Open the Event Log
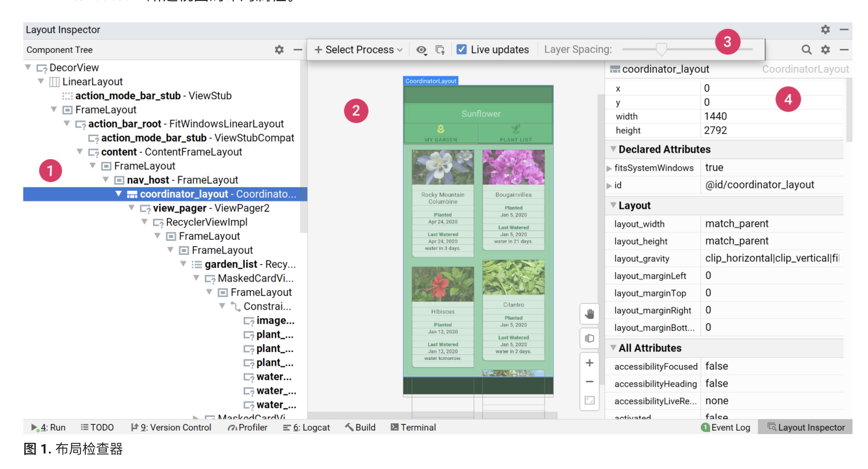The width and height of the screenshot is (868, 469). 726,427
